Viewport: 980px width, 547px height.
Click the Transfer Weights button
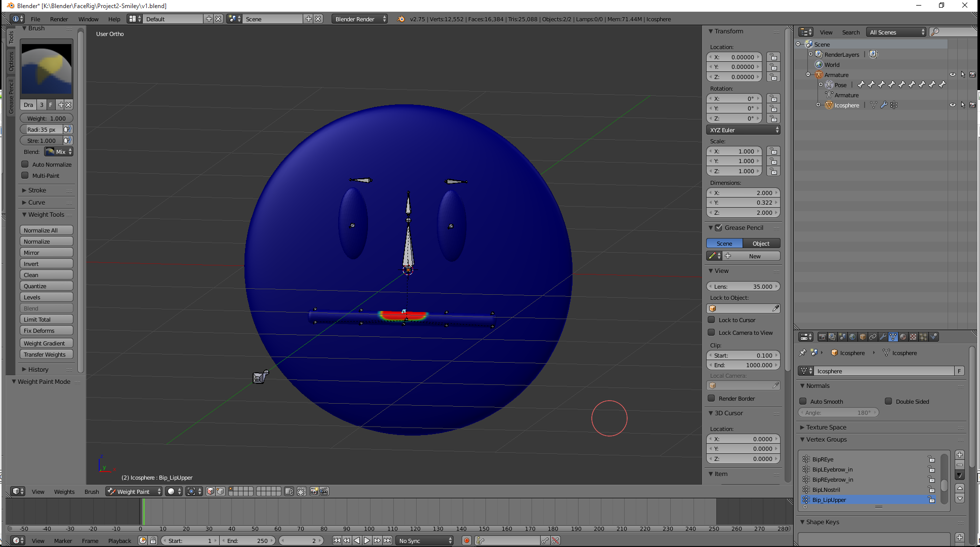coord(46,355)
